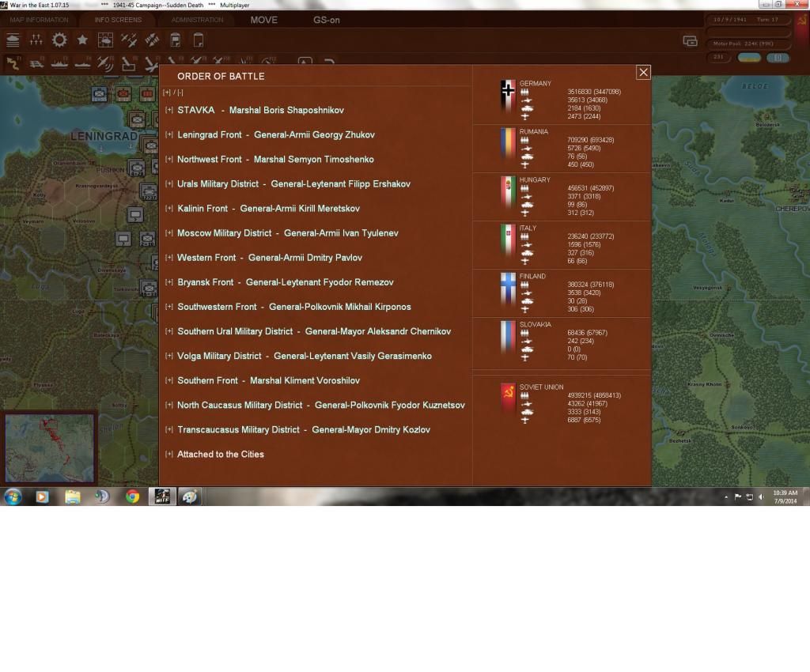Image resolution: width=810 pixels, height=672 pixels.
Task: Click the date and turn display
Action: pyautogui.click(x=748, y=20)
